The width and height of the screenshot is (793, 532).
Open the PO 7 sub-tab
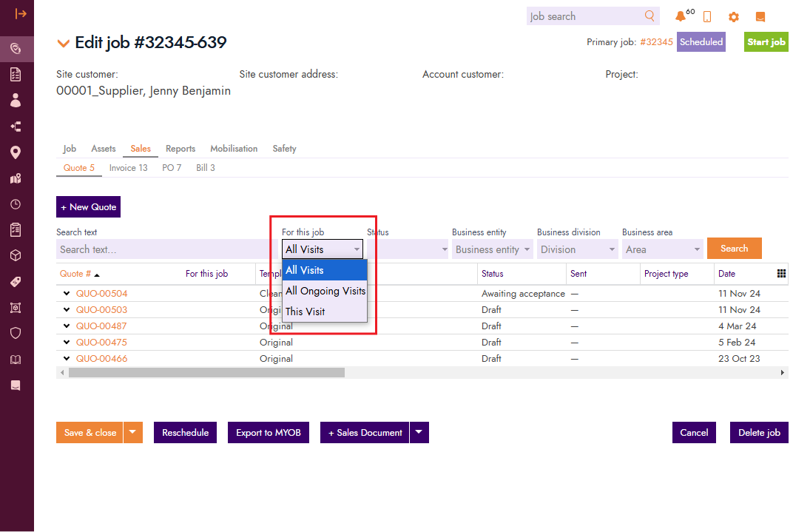[172, 168]
